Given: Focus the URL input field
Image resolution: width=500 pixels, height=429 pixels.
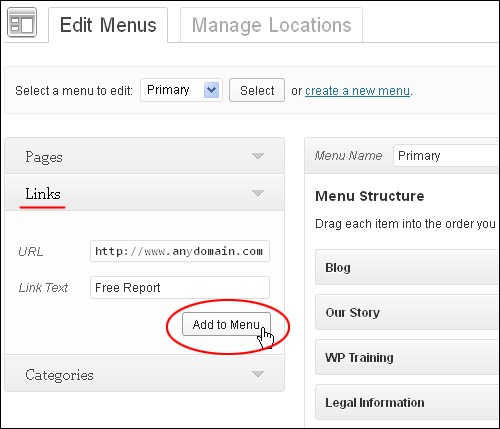Looking at the screenshot, I should [x=180, y=251].
